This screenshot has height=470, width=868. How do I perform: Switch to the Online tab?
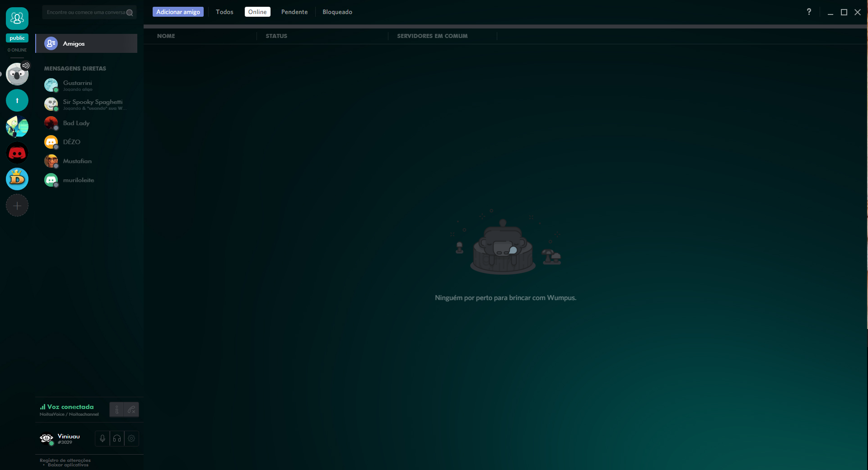[257, 12]
